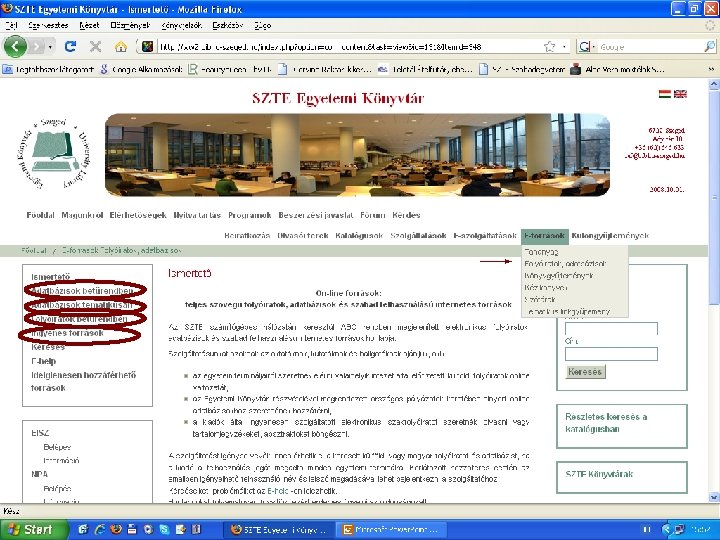Select the E-szolgáltatások menu item

tap(485, 236)
